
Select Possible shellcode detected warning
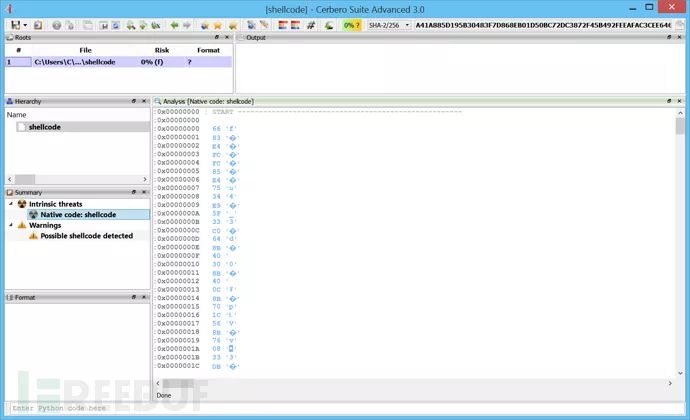(86, 236)
